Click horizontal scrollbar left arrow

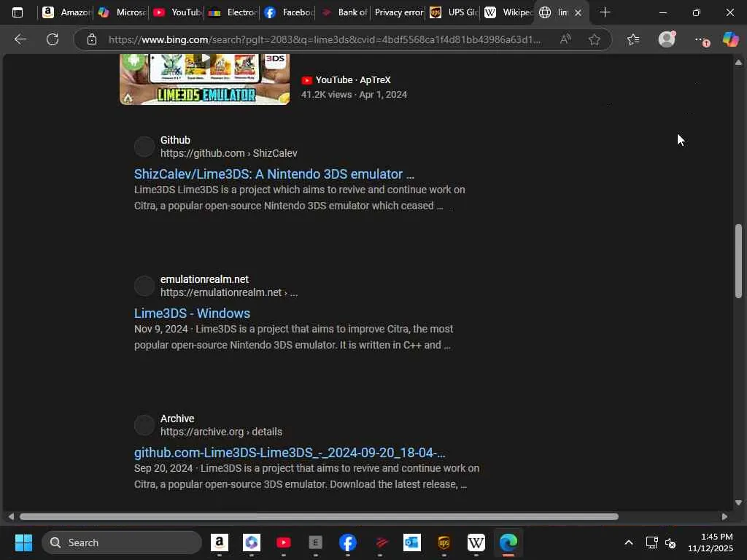click(10, 517)
